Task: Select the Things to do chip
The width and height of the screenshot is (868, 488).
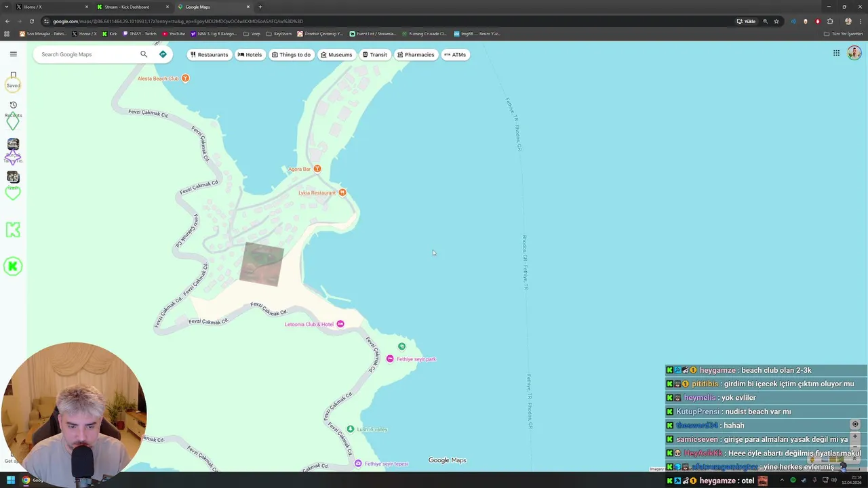Action: (291, 55)
